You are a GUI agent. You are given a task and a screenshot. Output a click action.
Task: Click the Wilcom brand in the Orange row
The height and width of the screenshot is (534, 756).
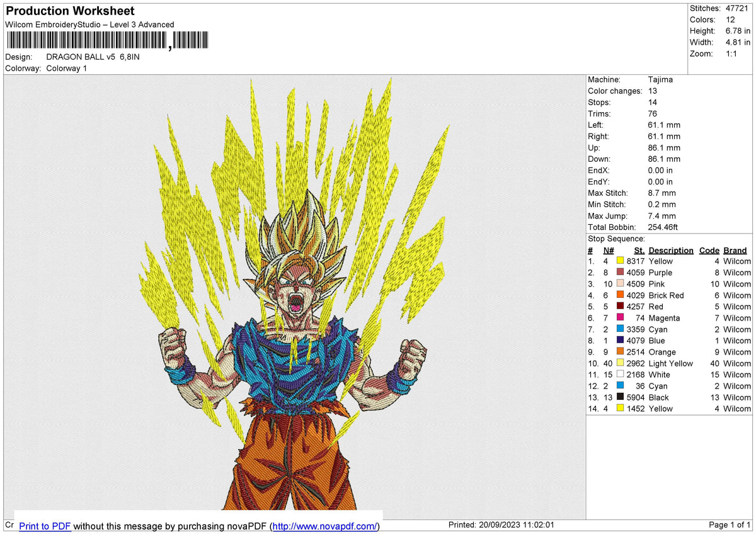coord(737,352)
